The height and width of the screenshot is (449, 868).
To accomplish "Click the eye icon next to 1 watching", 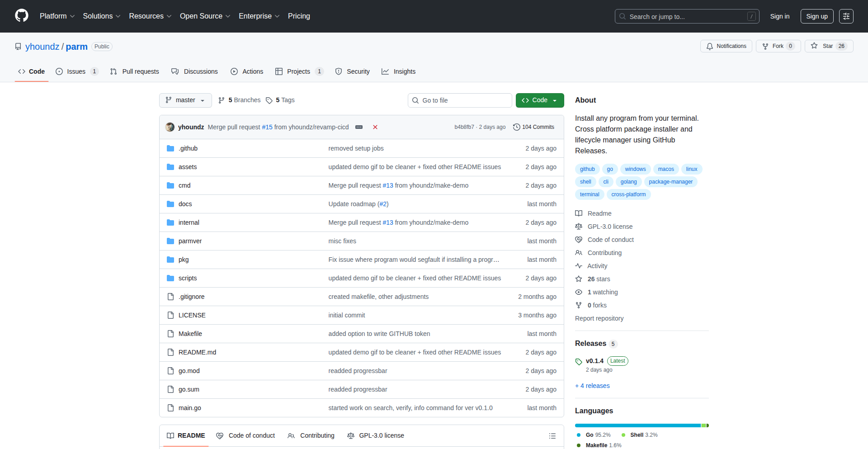I will (579, 292).
